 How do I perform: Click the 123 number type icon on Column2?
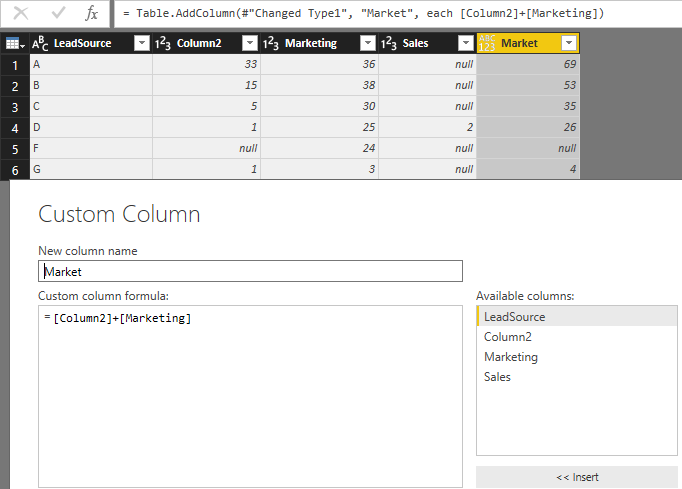click(x=163, y=44)
